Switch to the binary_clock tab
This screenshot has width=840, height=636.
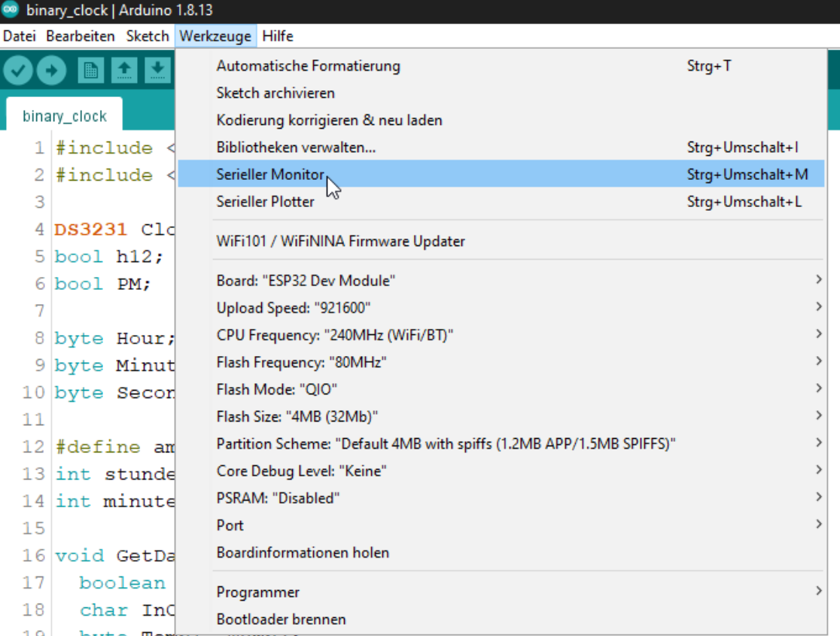tap(64, 116)
